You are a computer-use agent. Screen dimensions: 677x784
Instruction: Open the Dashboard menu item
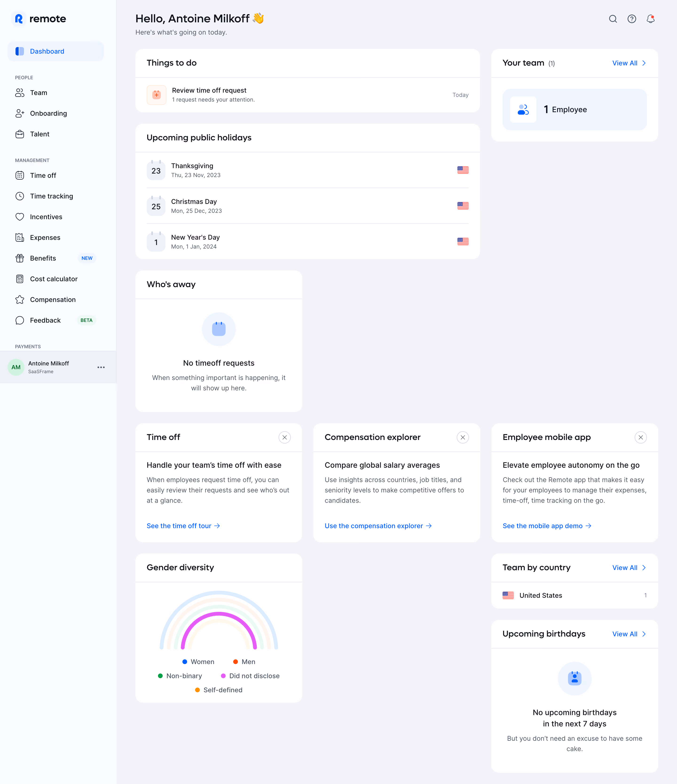56,51
